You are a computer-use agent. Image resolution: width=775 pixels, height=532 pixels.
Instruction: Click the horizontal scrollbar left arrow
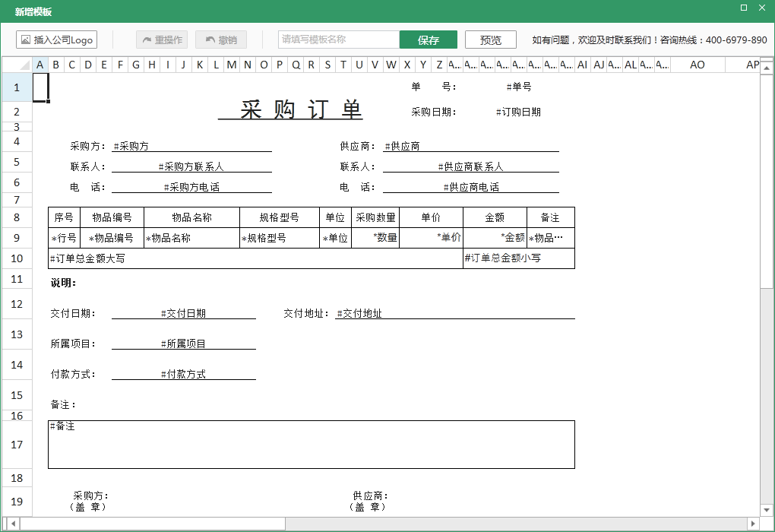coord(13,524)
